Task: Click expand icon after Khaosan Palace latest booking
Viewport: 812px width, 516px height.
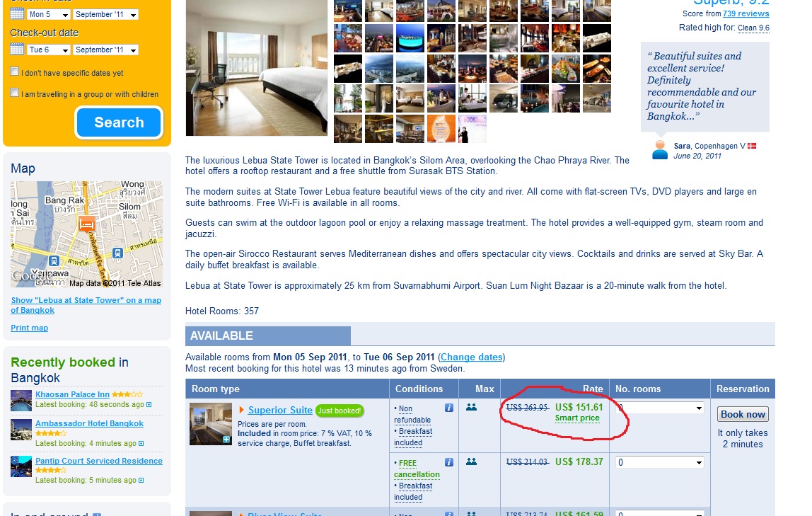Action: coord(149,405)
